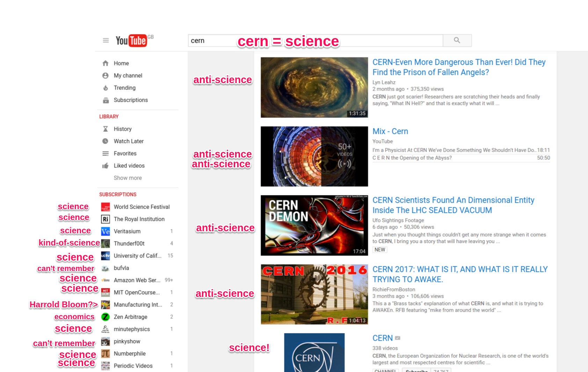Open the Mix - Cern title link
This screenshot has height=372, width=588.
click(390, 131)
